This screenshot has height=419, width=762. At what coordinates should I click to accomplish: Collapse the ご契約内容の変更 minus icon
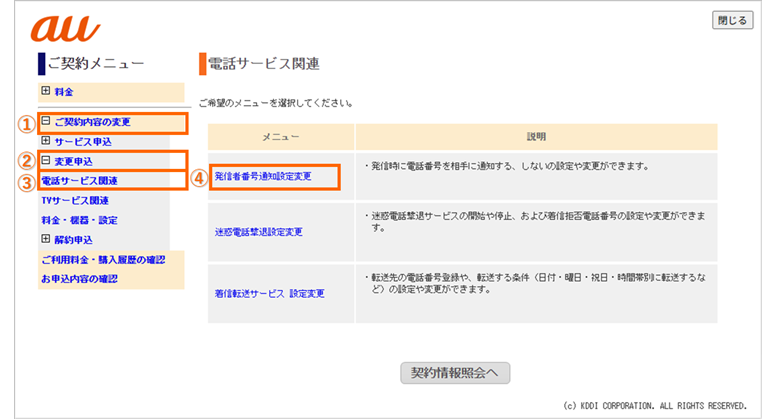[46, 122]
